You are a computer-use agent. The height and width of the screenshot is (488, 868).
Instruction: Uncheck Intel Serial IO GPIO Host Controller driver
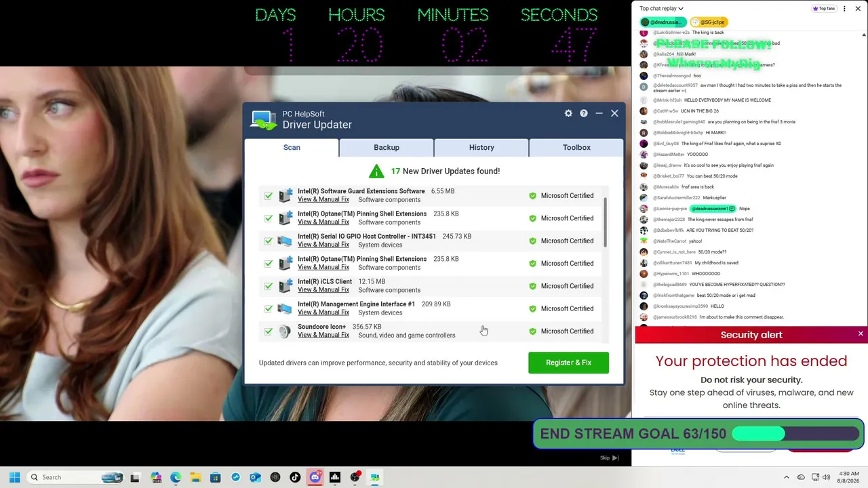[x=269, y=241]
